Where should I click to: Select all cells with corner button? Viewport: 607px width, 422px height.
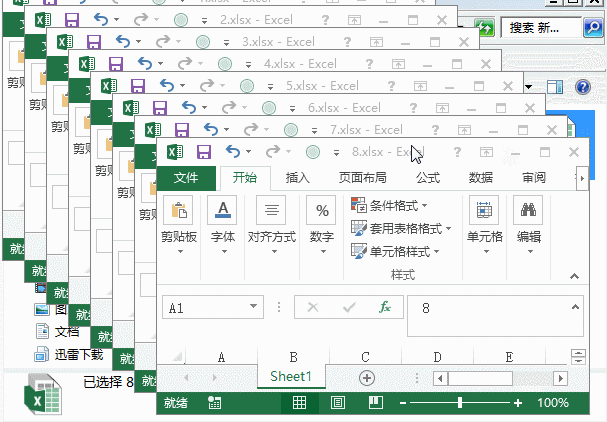[x=177, y=357]
